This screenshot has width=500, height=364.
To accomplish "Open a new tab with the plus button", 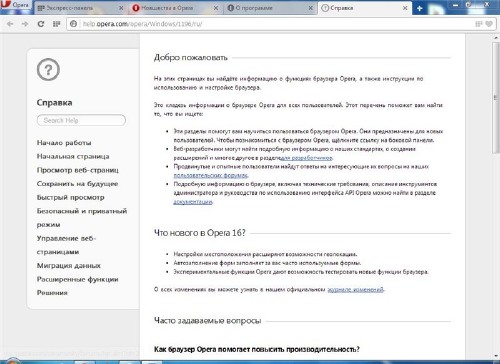I will [420, 8].
